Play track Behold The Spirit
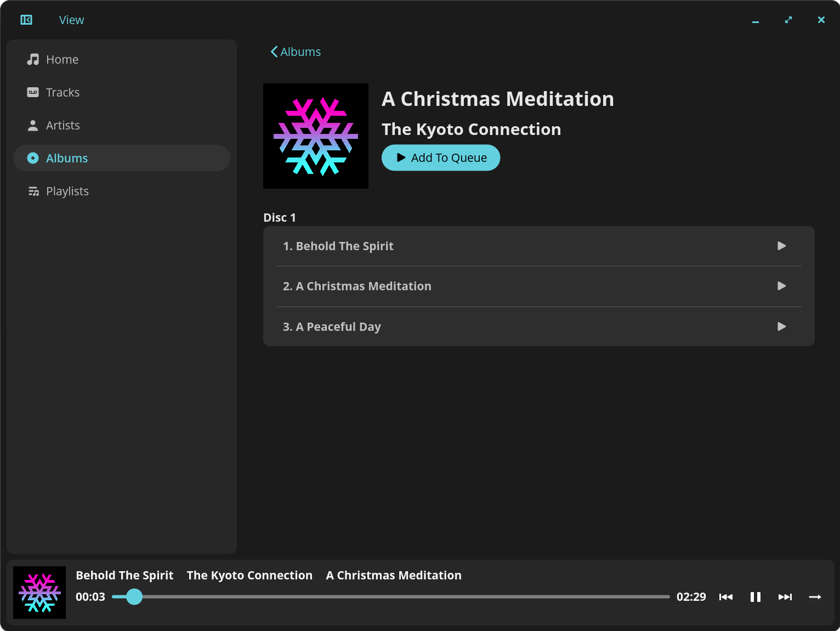 tap(781, 246)
